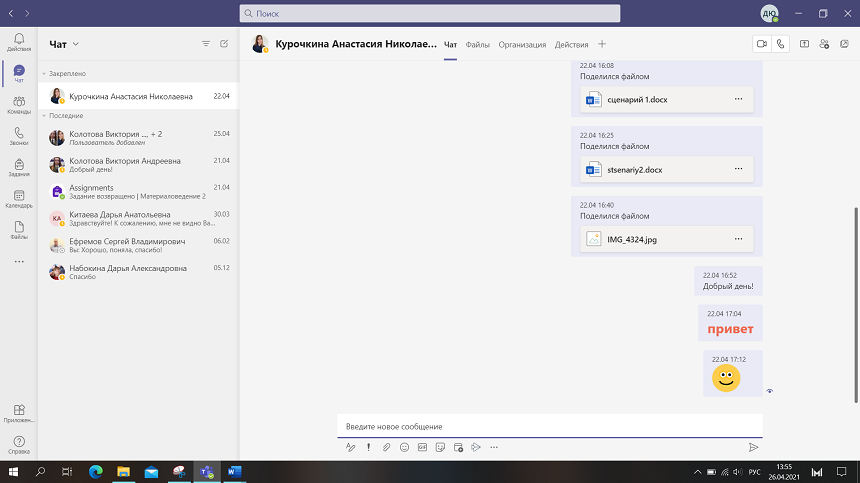This screenshot has height=483, width=860.
Task: Collapse the Закреплено section
Action: tap(44, 74)
